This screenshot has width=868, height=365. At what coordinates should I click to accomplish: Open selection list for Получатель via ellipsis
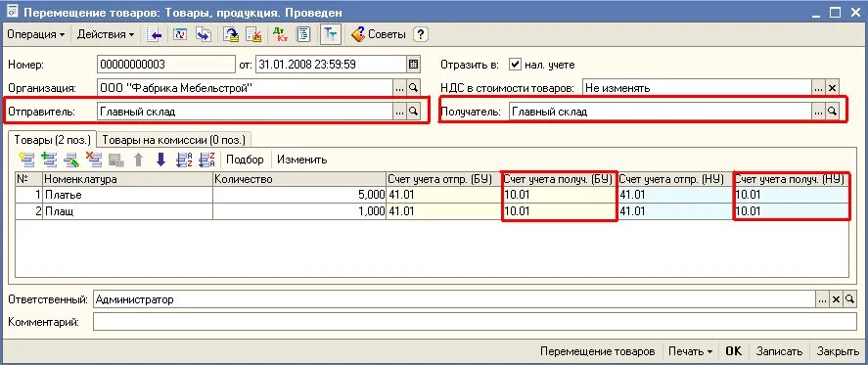tap(818, 112)
